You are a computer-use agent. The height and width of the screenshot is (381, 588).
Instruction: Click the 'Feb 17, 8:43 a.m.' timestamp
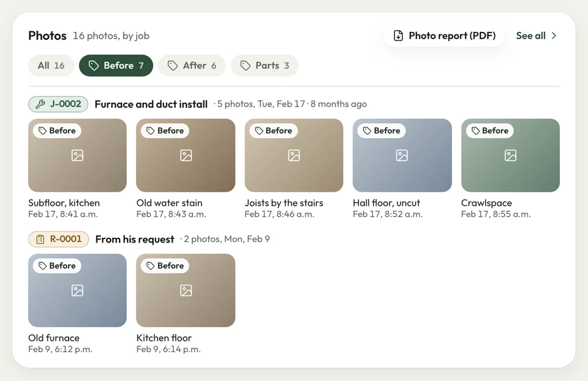(171, 214)
